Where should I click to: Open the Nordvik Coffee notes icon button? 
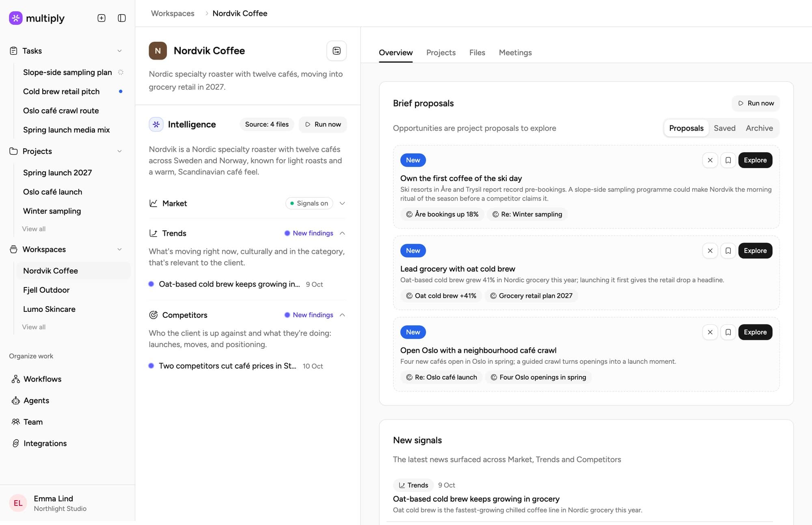[x=337, y=51]
